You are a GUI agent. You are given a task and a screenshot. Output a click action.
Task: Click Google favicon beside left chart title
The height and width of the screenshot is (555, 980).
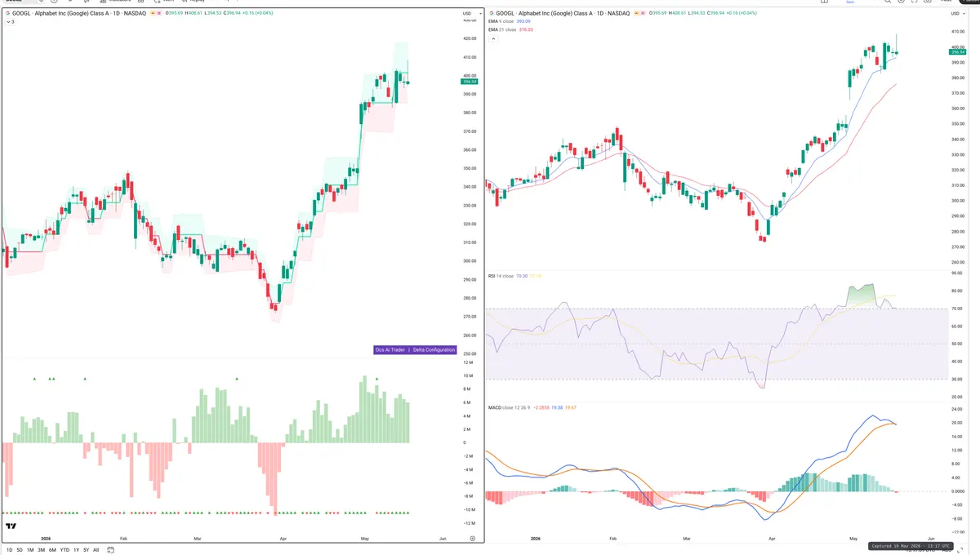click(x=7, y=14)
